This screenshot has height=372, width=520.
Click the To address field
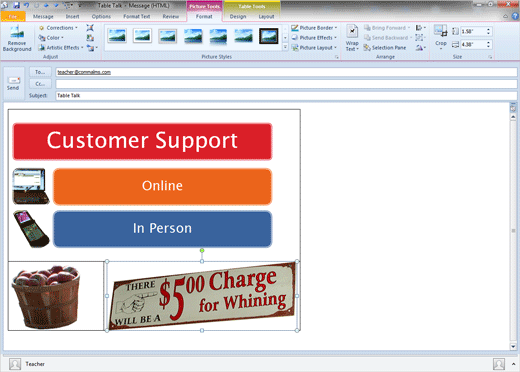click(x=286, y=72)
